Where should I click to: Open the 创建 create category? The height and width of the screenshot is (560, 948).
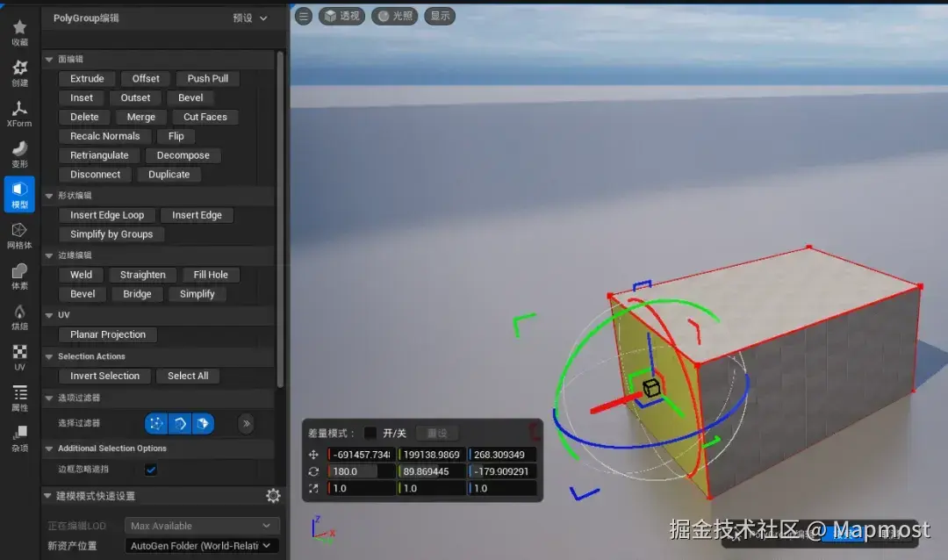(19, 73)
